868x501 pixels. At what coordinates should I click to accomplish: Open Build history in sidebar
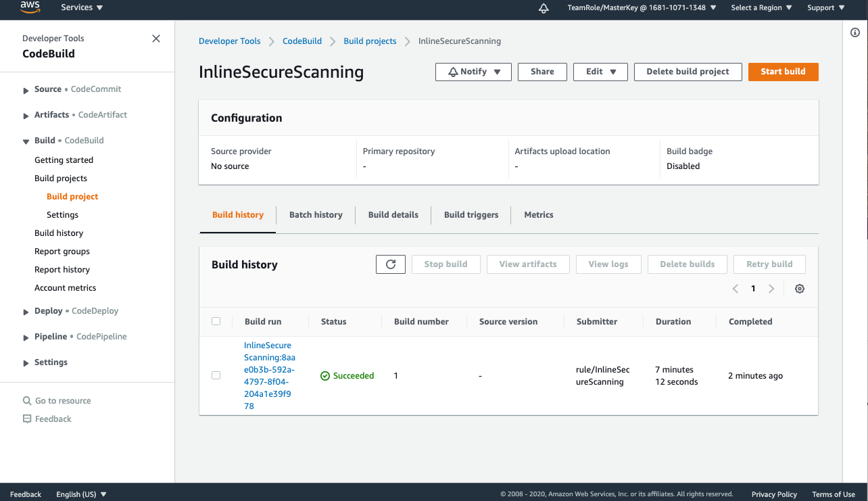[x=59, y=233]
